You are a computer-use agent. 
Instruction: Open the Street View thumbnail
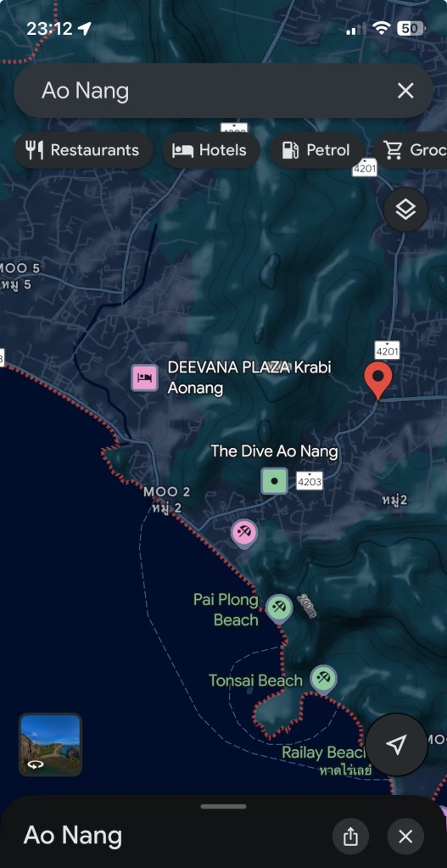(50, 745)
